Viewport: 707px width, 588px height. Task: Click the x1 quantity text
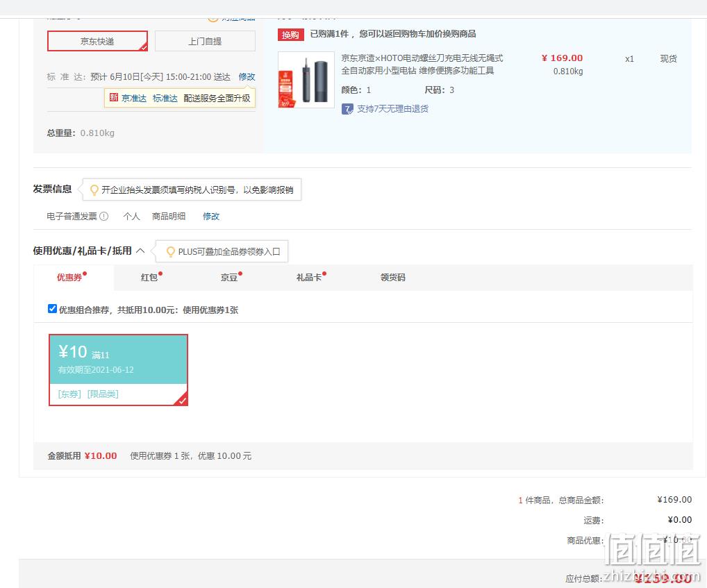629,58
